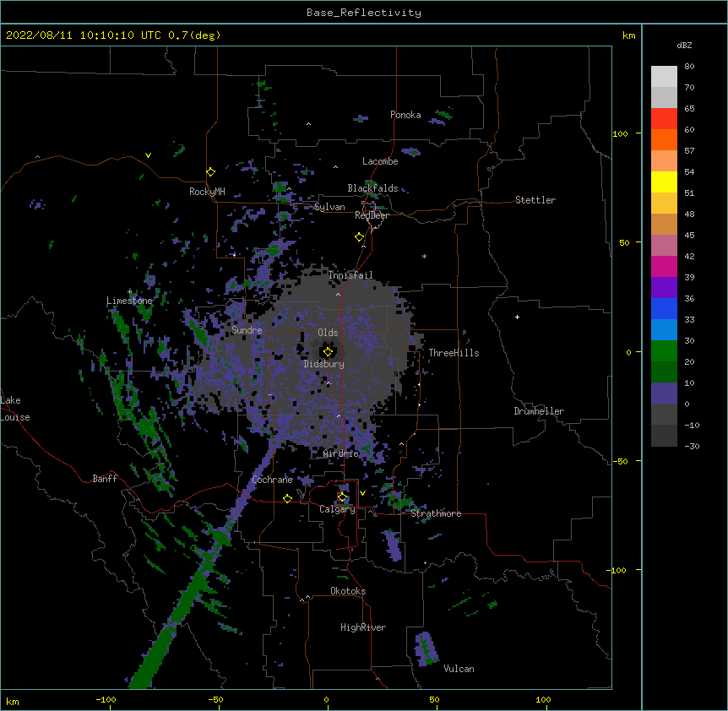Click the 50 tick on the bottom axis
Viewport: 728px width, 711px height.
coord(434,699)
